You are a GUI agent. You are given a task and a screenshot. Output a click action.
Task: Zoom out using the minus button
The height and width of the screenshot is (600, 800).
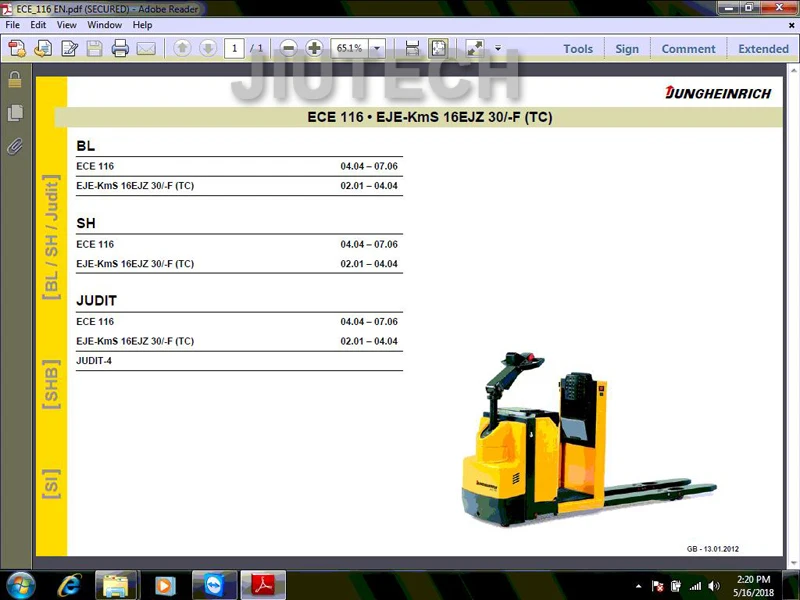tap(288, 48)
